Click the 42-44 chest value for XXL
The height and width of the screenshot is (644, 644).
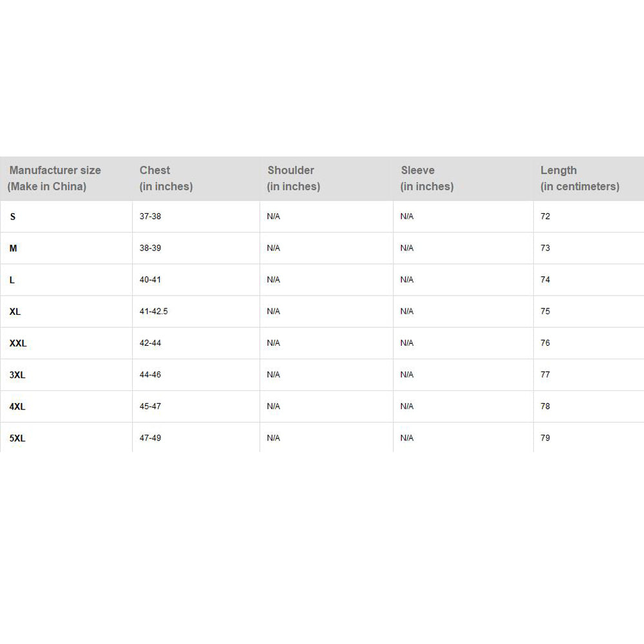pos(150,343)
